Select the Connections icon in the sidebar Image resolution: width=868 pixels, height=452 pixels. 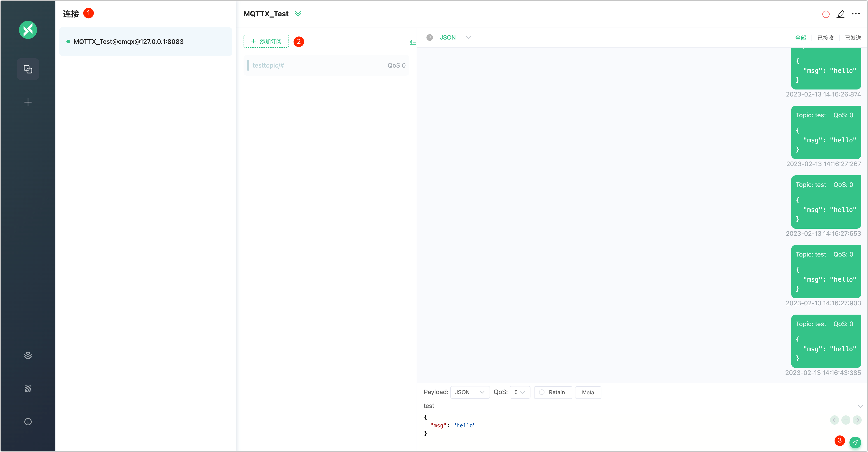(x=28, y=69)
